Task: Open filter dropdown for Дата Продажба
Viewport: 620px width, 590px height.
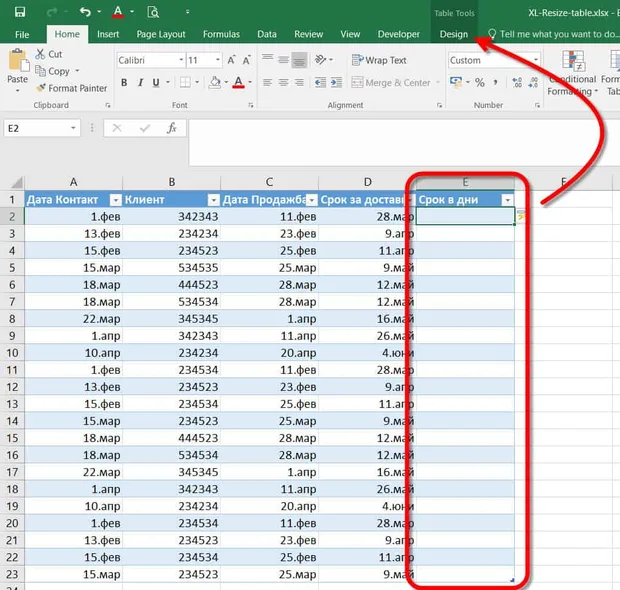Action: (x=312, y=200)
